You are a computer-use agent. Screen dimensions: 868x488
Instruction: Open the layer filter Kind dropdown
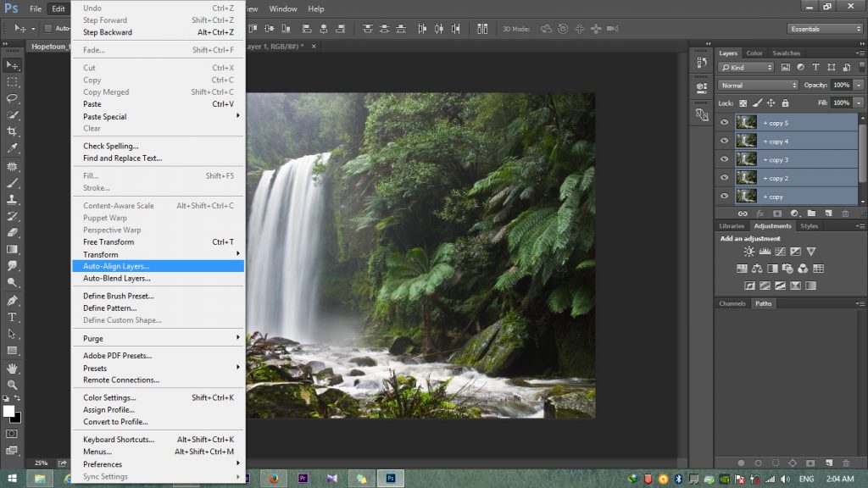click(746, 68)
